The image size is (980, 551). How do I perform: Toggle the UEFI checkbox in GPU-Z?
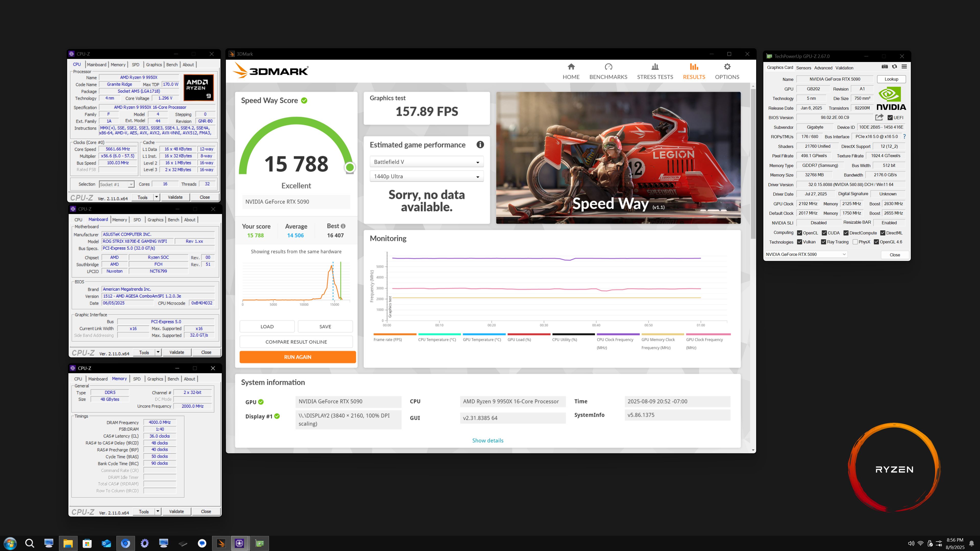[x=890, y=118]
